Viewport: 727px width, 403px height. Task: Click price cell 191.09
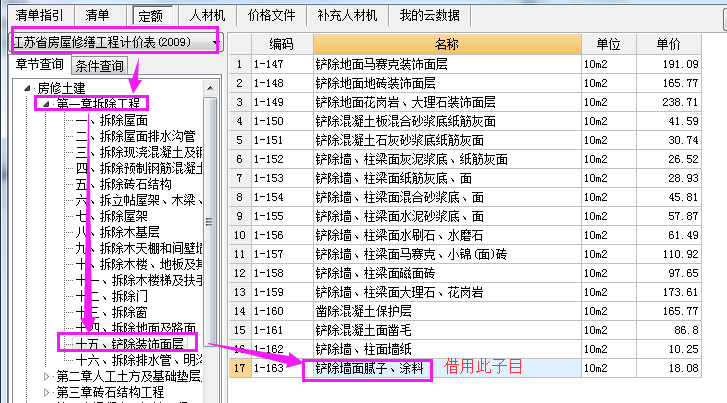tap(669, 64)
